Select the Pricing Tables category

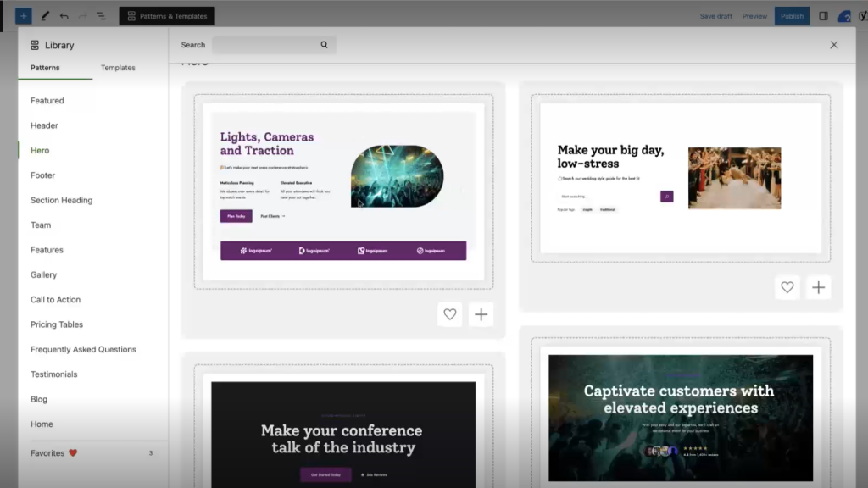coord(57,324)
